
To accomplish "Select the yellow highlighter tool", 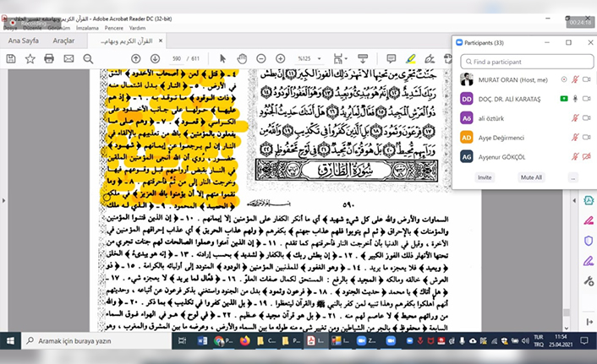I will (410, 58).
